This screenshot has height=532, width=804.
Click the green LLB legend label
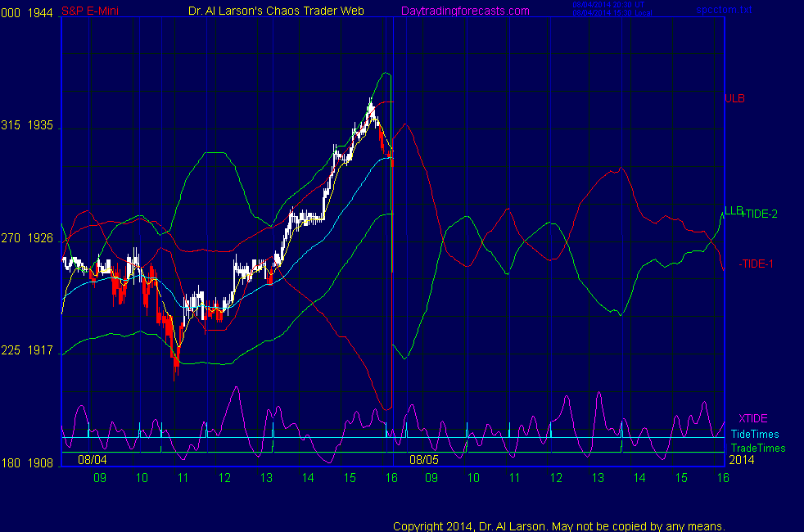pos(734,210)
